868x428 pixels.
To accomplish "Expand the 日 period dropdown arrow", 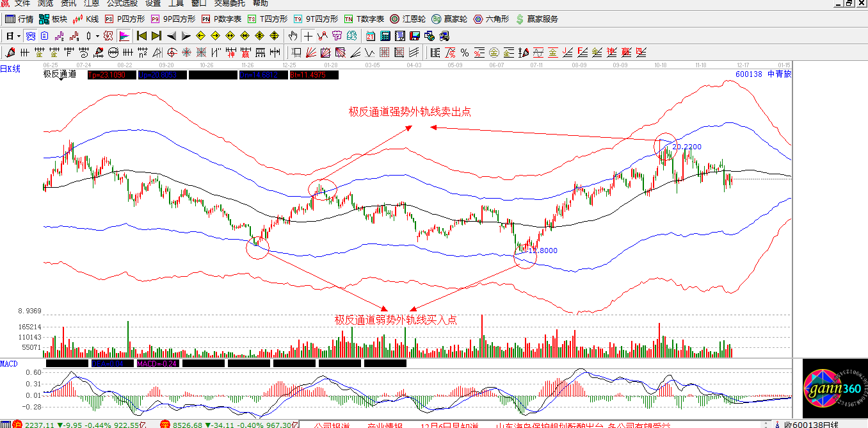I will click(x=19, y=36).
